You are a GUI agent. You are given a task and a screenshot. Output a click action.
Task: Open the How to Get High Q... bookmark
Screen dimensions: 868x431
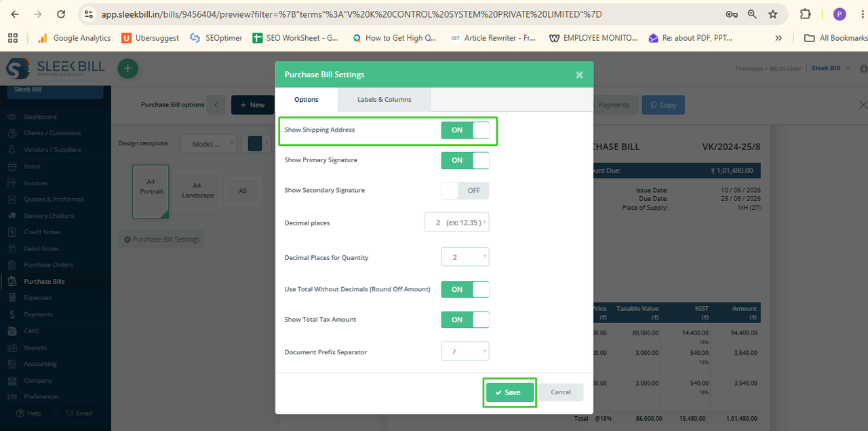pos(394,38)
